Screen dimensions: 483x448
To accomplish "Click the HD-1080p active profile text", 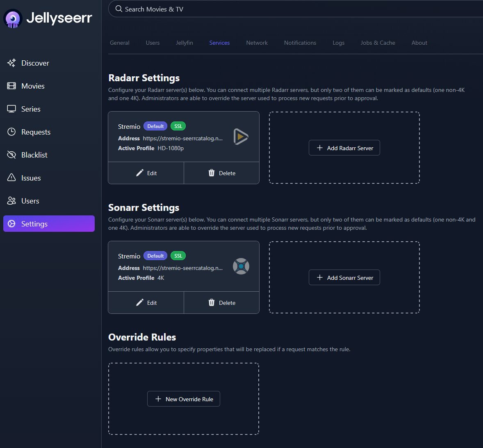I will [x=171, y=148].
